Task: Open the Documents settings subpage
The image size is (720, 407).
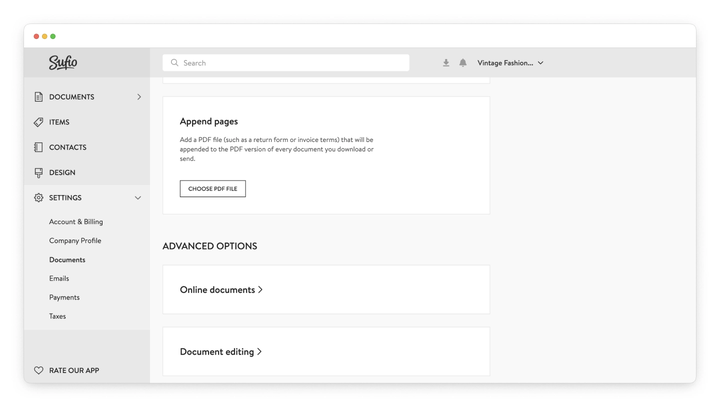Action: pyautogui.click(x=67, y=260)
